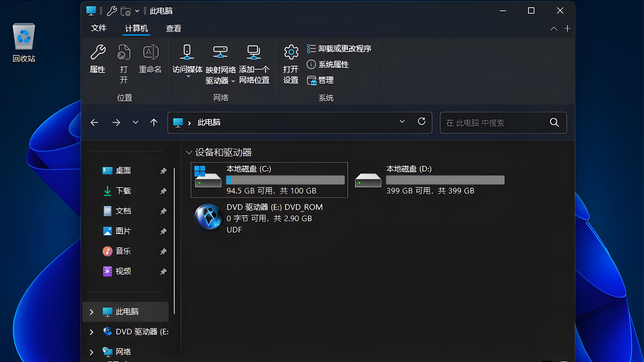644x362 pixels.
Task: Click the text 0 字节 可用, 共 2.90 GB
Action: (x=269, y=218)
